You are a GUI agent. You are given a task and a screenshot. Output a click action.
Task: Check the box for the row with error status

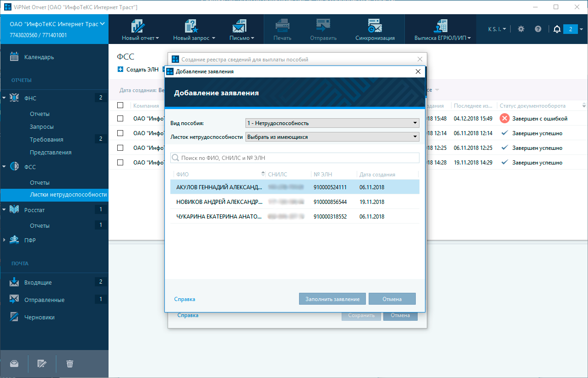click(x=120, y=118)
